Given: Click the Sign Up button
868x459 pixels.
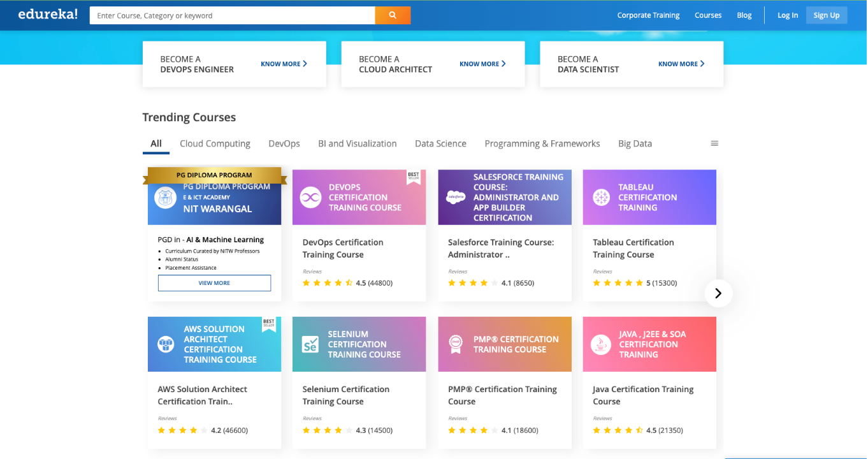Looking at the screenshot, I should coord(827,15).
